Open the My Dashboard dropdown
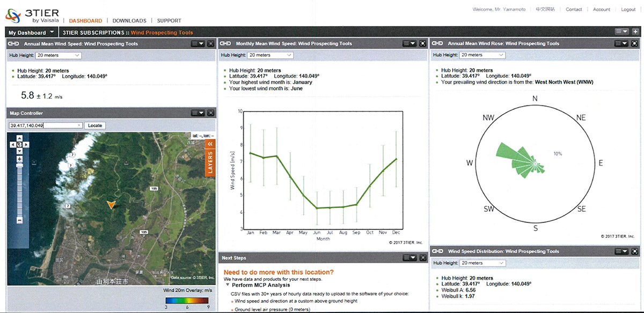The width and height of the screenshot is (644, 313). [31, 33]
